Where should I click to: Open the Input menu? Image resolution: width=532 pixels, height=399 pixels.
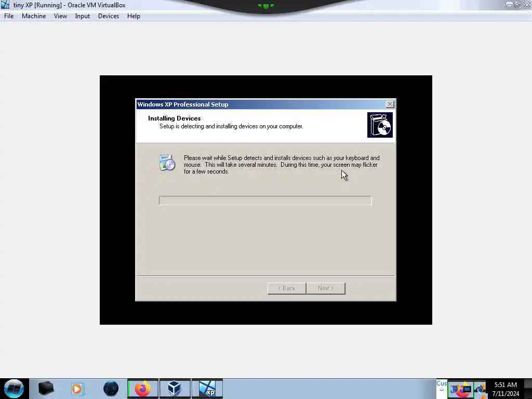pos(83,16)
